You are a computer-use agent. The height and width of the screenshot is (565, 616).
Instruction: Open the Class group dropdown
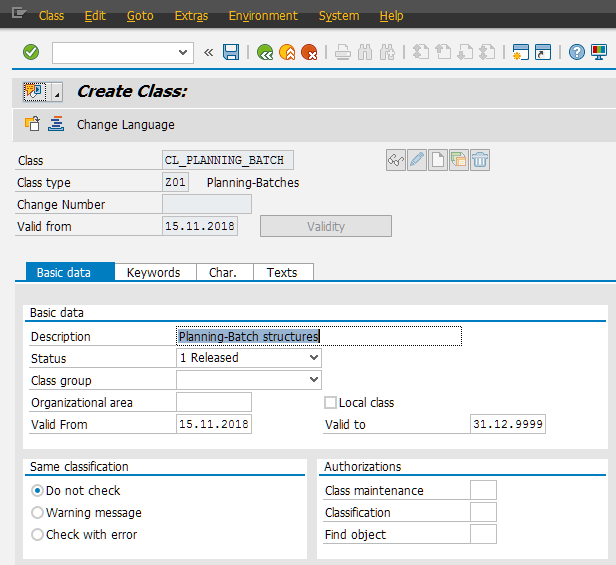tap(313, 380)
